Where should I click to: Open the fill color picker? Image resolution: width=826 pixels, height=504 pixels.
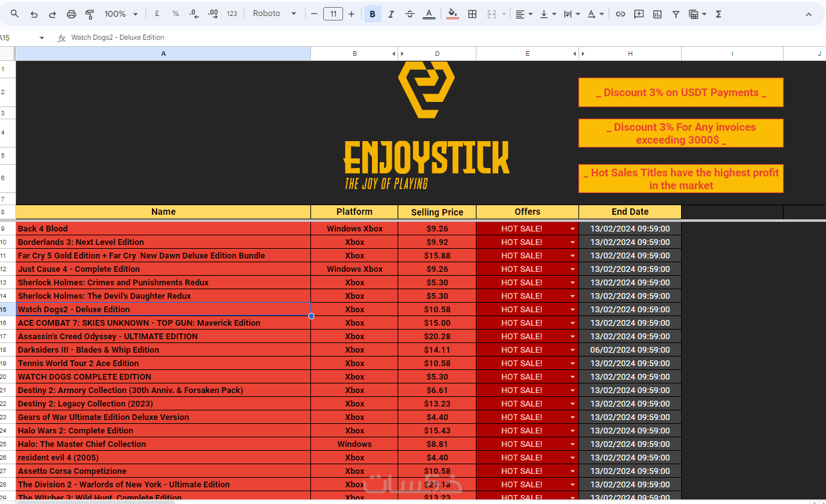(x=453, y=14)
